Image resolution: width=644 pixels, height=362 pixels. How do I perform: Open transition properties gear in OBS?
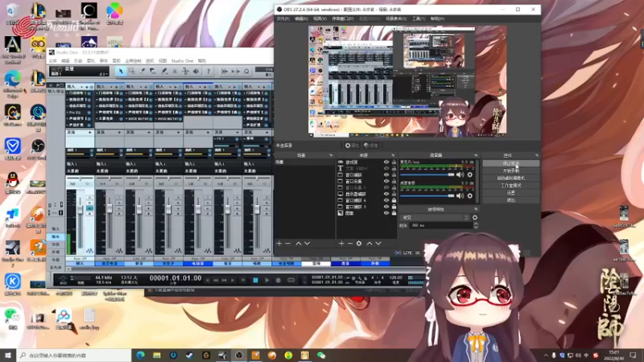tap(475, 217)
